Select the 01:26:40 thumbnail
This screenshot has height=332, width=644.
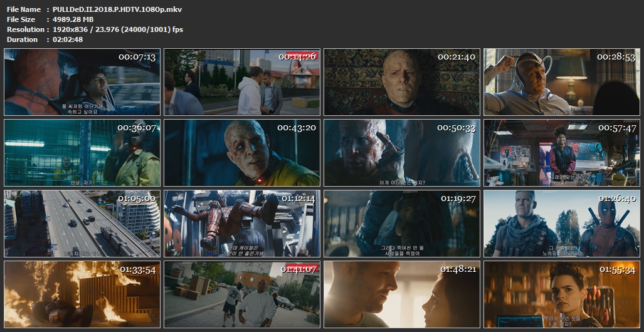click(561, 224)
